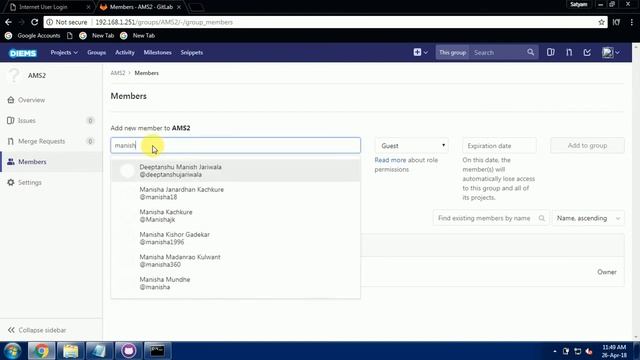Screen dimensions: 640x360
Task: Click the member search field containing manish
Action: coord(236,145)
